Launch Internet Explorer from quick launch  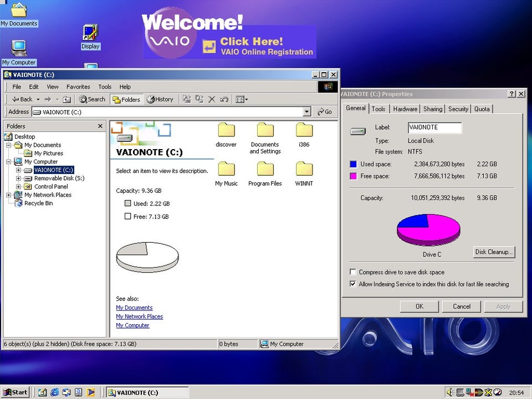point(54,392)
